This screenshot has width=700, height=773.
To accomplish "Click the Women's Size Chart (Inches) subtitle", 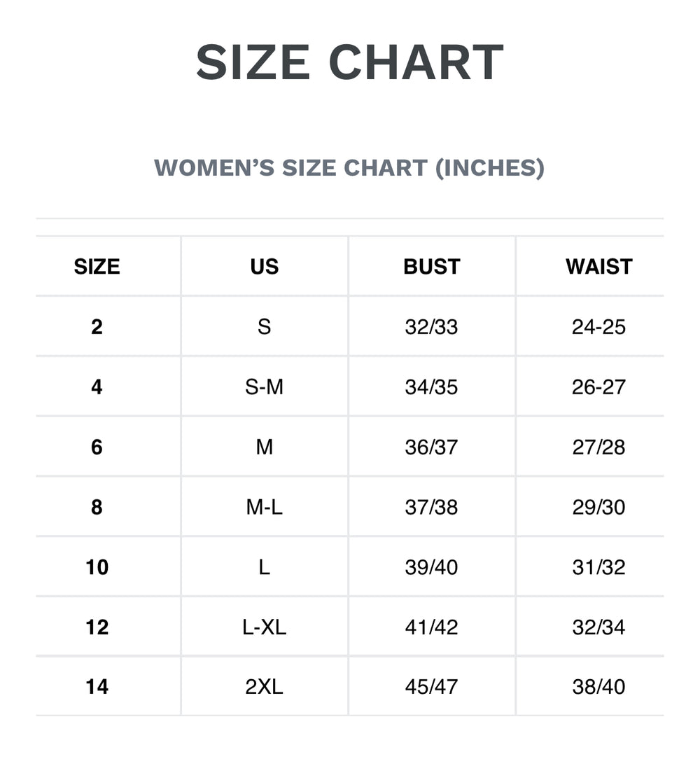I will pos(349,168).
